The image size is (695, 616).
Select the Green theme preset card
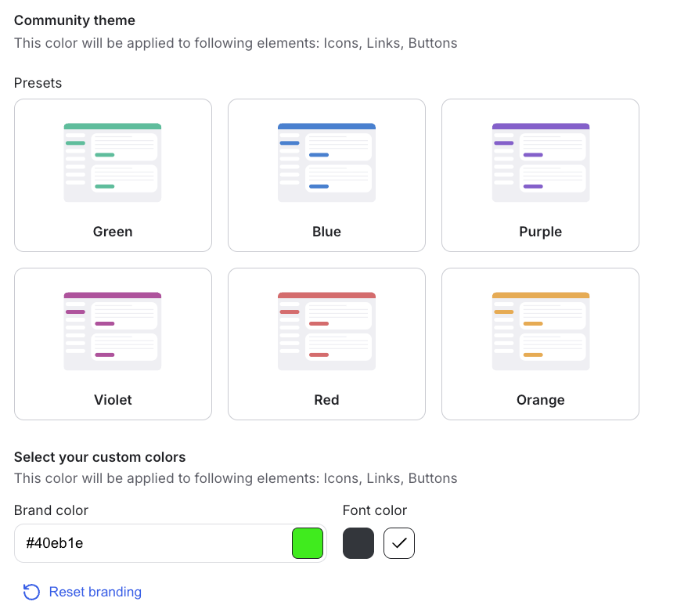point(113,175)
